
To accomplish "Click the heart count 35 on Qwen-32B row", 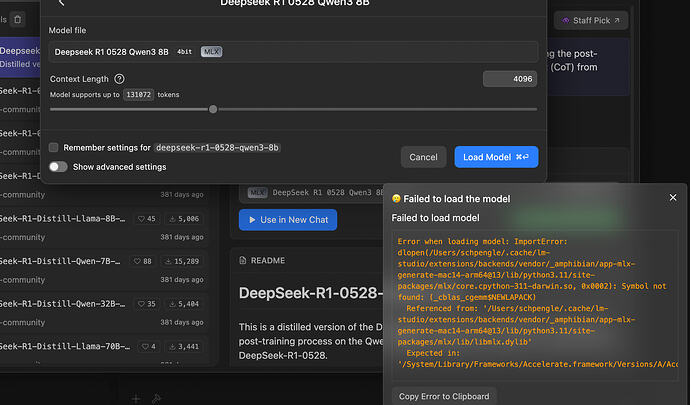I will (147, 304).
